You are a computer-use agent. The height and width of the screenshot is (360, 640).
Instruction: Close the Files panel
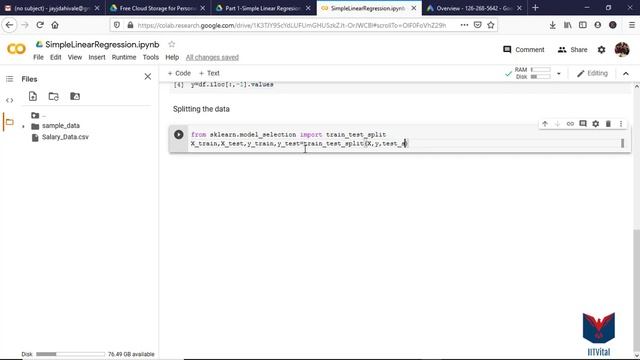[148, 77]
